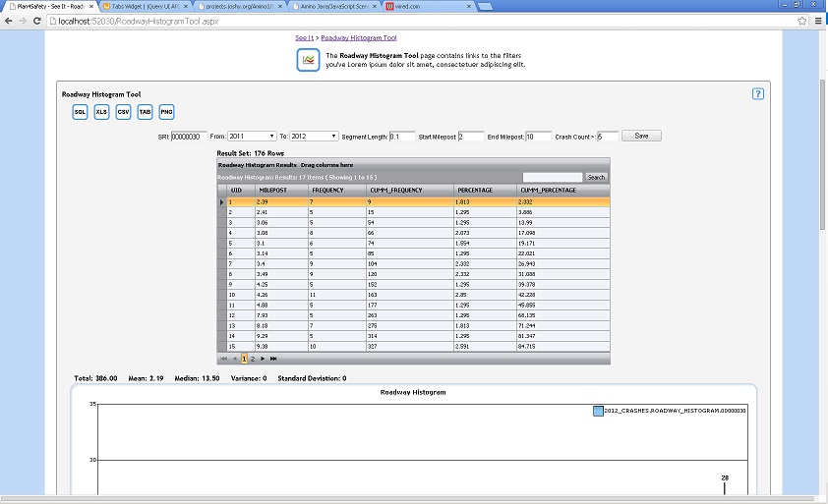Click the End Milepost field

539,137
